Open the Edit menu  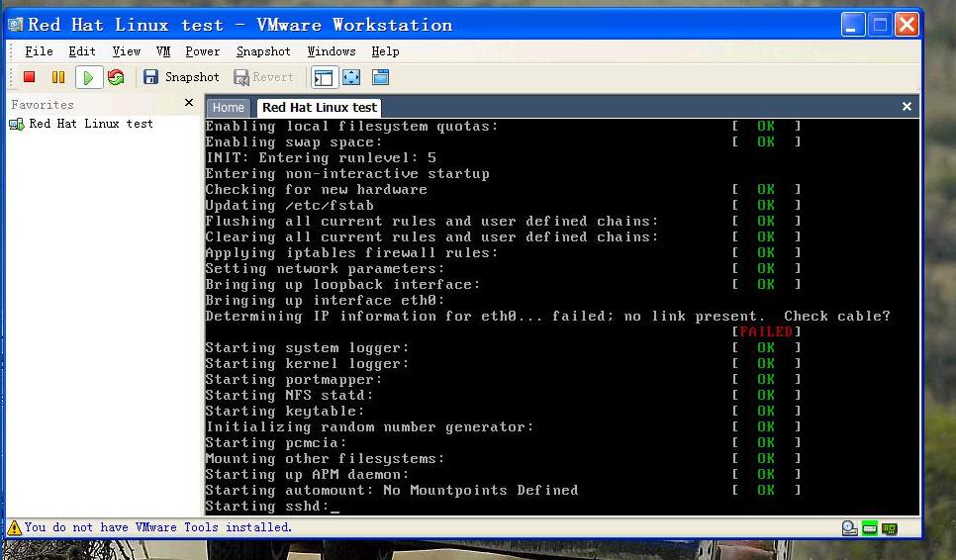(x=82, y=51)
